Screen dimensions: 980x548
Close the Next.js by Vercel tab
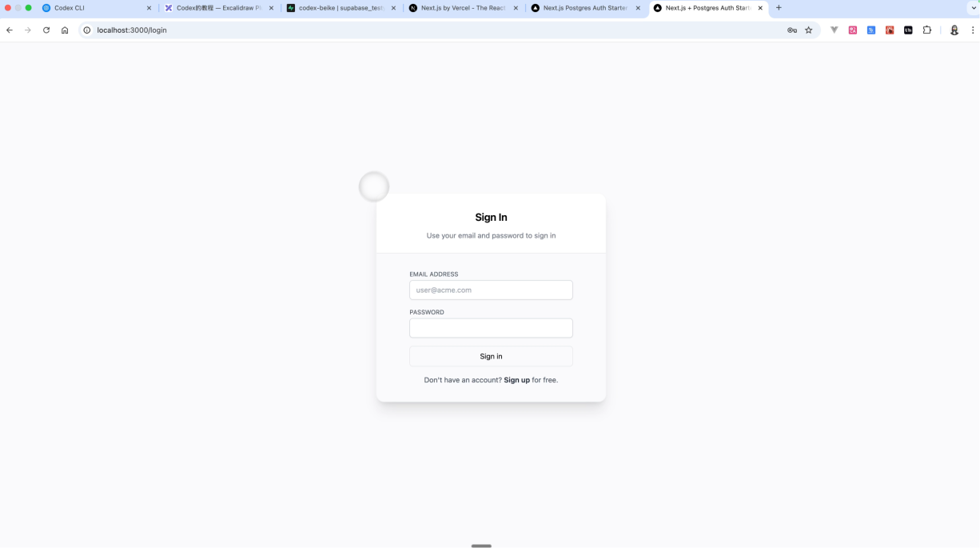(x=516, y=8)
